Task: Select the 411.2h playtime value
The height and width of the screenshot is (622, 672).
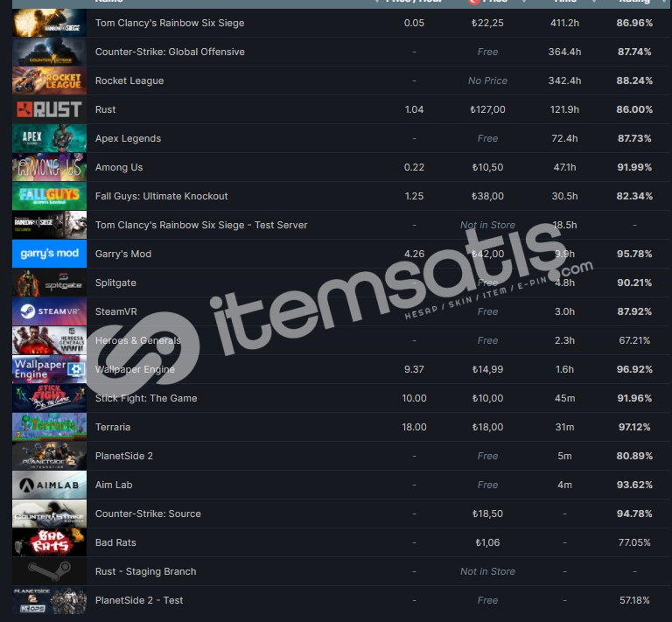Action: pyautogui.click(x=565, y=23)
